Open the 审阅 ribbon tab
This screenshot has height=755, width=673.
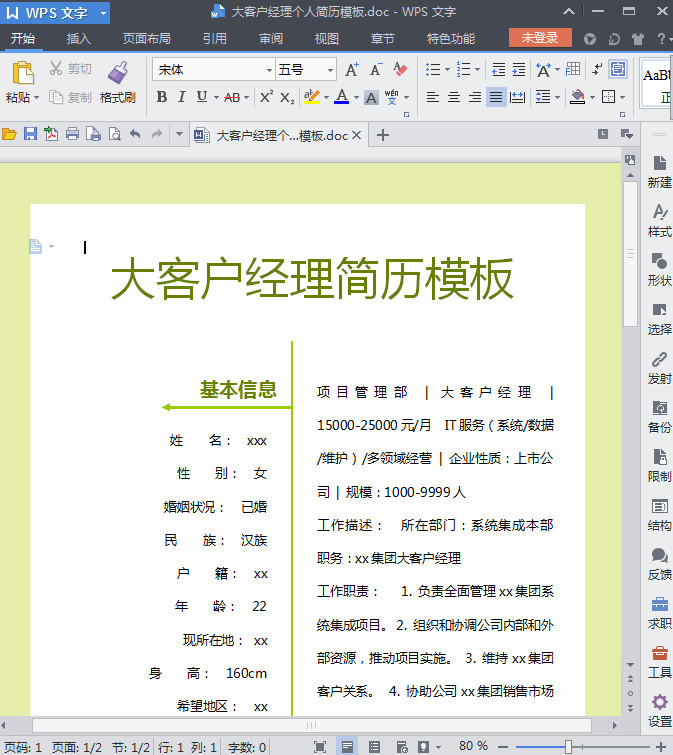coord(270,39)
